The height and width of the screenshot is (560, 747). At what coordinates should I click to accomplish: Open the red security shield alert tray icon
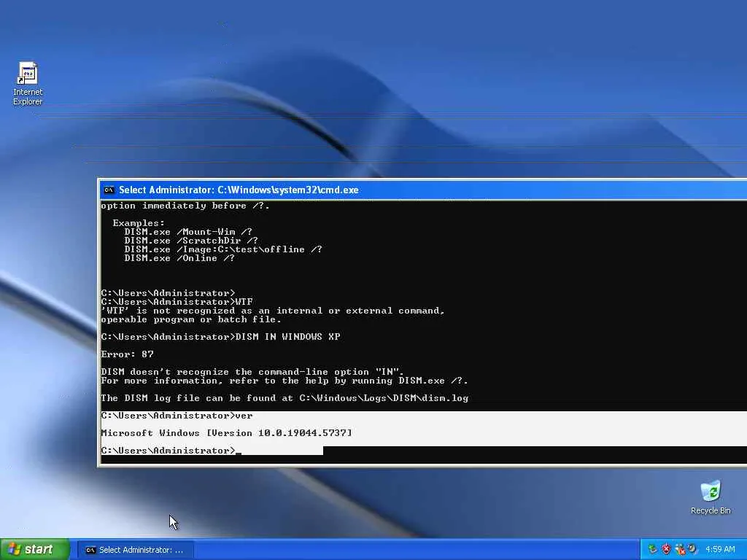click(x=666, y=550)
